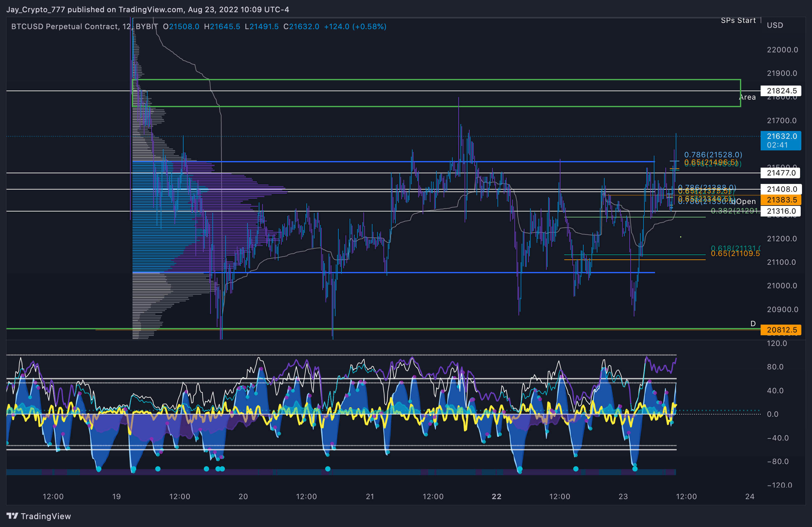The width and height of the screenshot is (812, 527).
Task: Click the 23 date axis label
Action: pyautogui.click(x=623, y=497)
